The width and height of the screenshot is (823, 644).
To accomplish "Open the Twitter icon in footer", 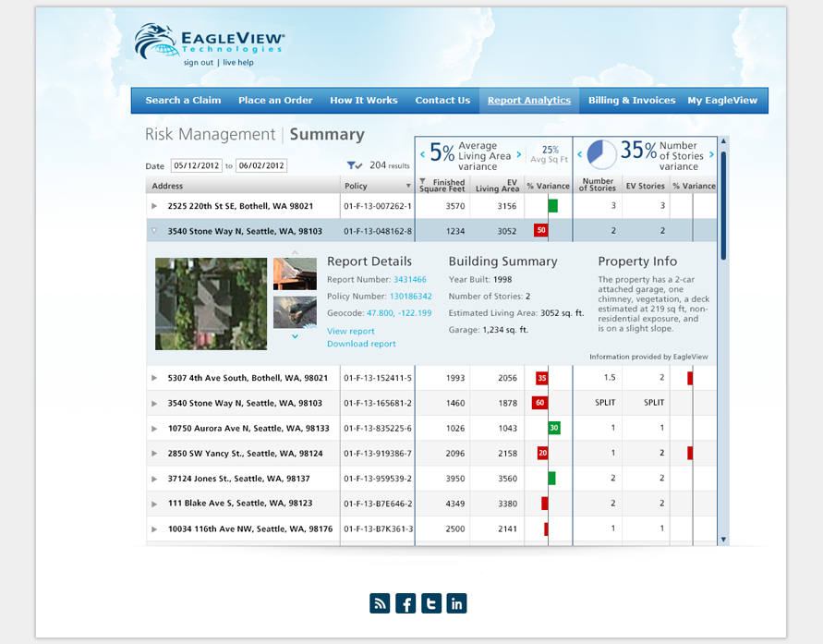I will point(431,603).
